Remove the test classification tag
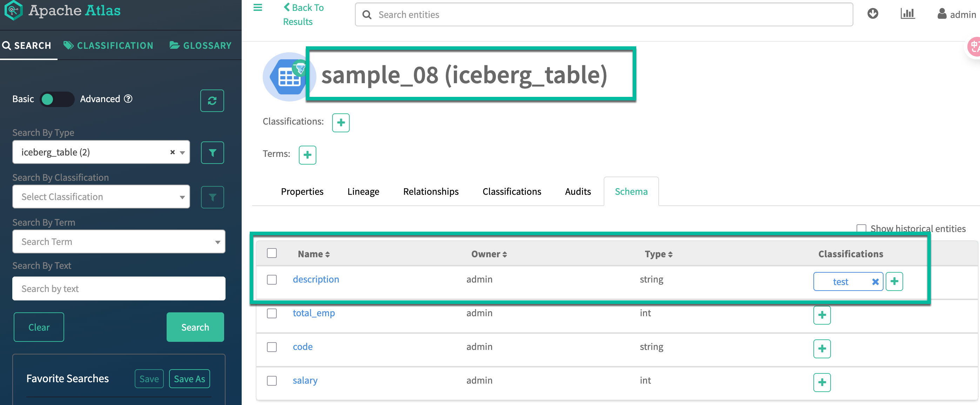Image resolution: width=980 pixels, height=405 pixels. tap(875, 282)
